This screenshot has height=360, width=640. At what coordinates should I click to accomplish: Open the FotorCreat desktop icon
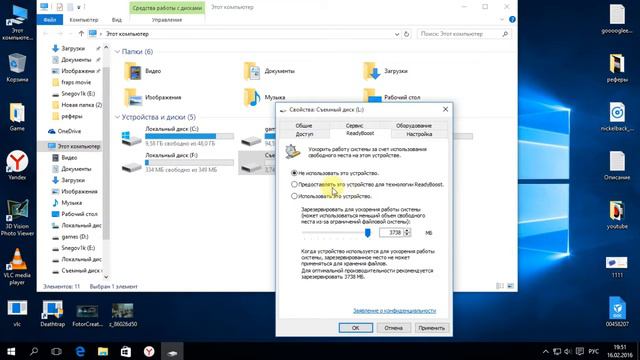pyautogui.click(x=87, y=315)
